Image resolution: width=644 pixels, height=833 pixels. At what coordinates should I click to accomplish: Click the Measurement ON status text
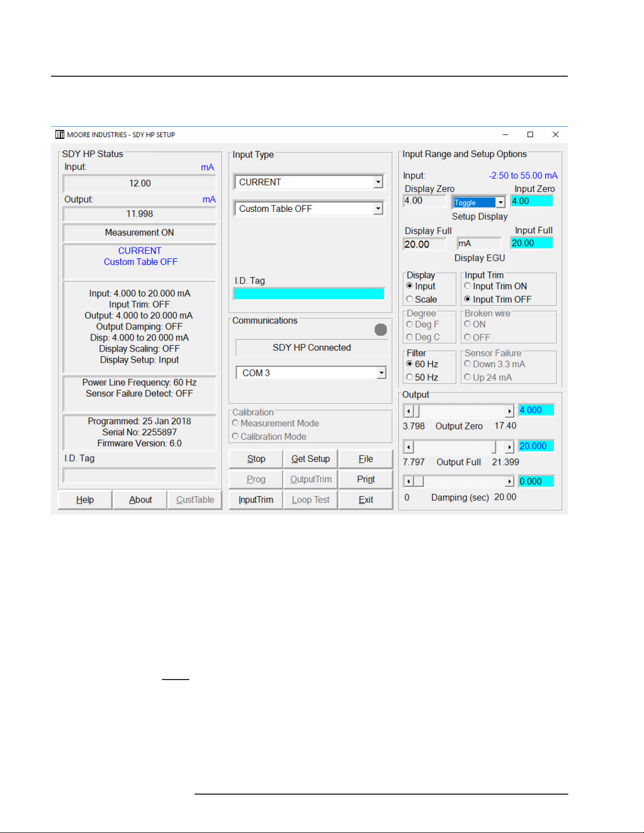139,233
